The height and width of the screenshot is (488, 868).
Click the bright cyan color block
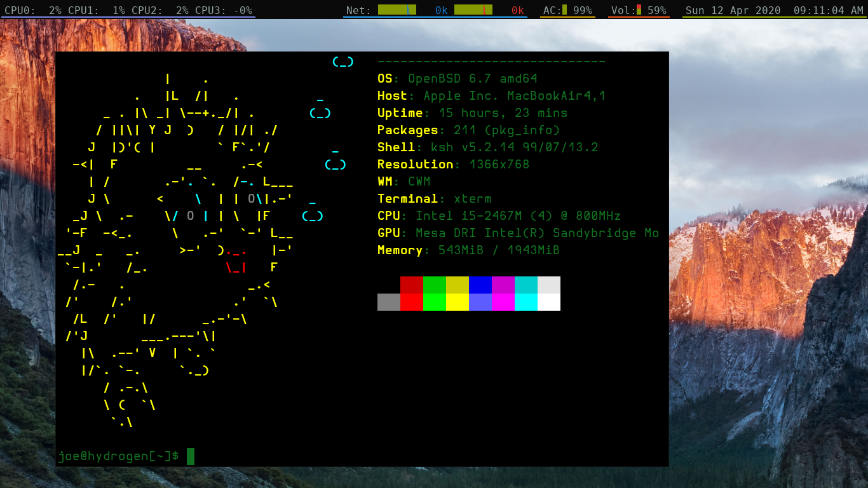[x=526, y=302]
